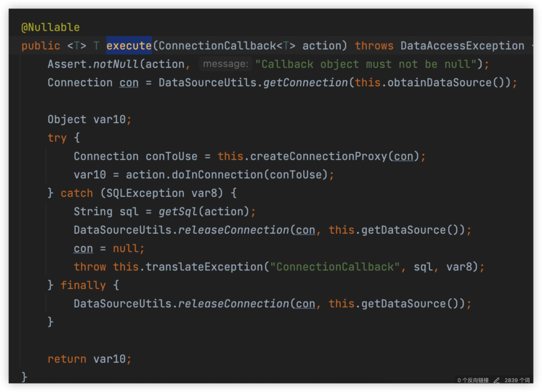542x392 pixels.
Task: Click the getConnection method call
Action: [306, 83]
